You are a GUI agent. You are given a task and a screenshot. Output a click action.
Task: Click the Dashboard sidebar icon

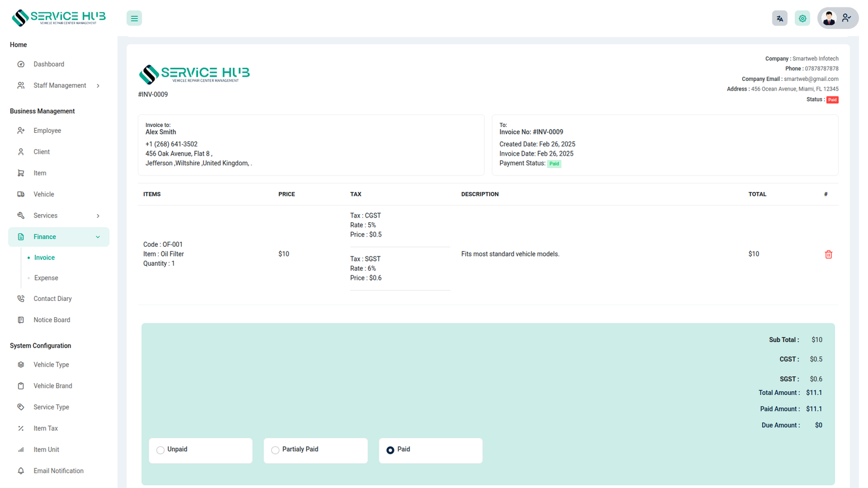click(21, 64)
